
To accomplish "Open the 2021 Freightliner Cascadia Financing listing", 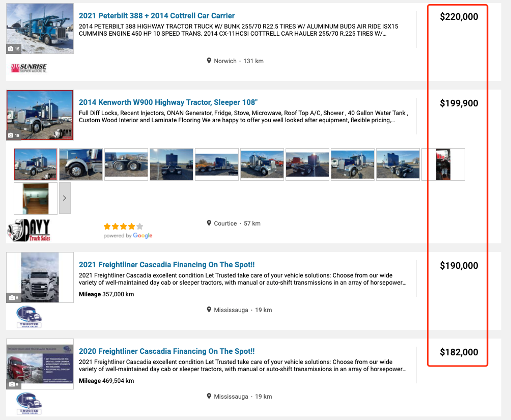I will point(166,265).
